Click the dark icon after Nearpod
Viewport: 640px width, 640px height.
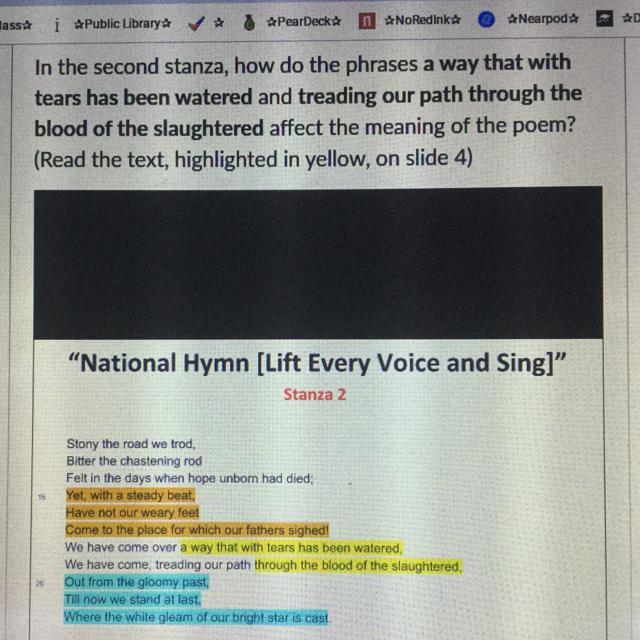pyautogui.click(x=604, y=18)
